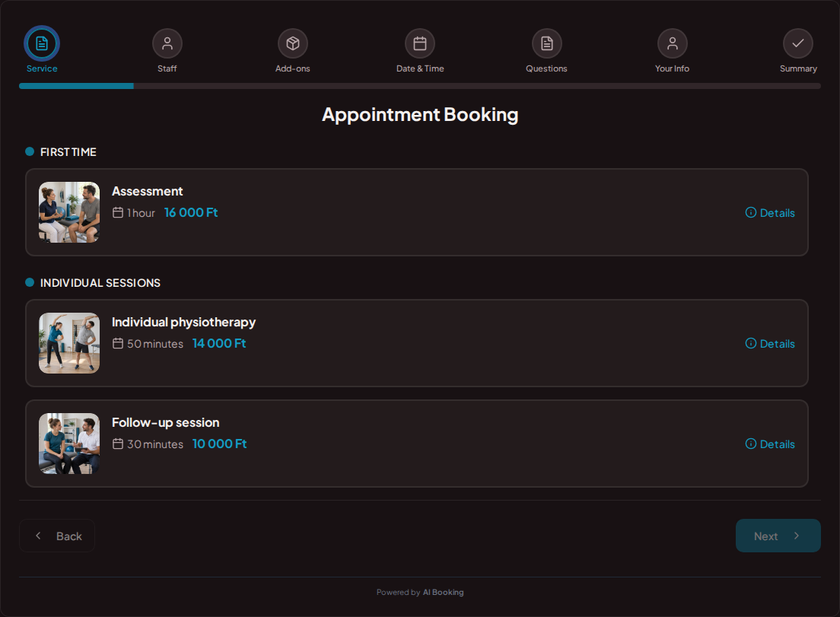
Task: Click the Appointment Booking page title
Action: [x=420, y=115]
